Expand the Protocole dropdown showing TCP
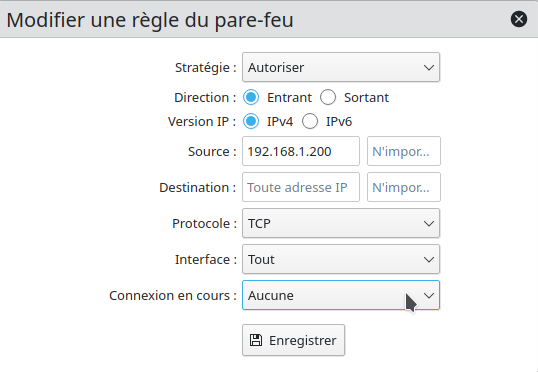The image size is (538, 372). tap(341, 223)
